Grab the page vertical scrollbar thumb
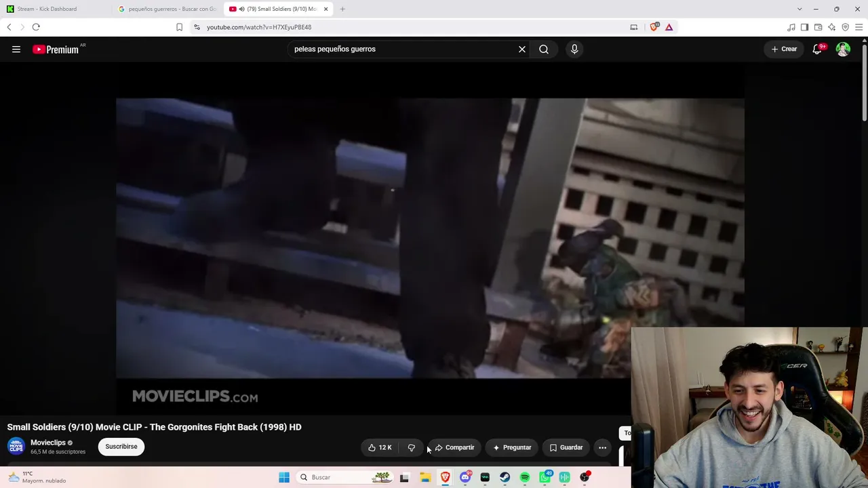The width and height of the screenshot is (868, 488). point(864,81)
